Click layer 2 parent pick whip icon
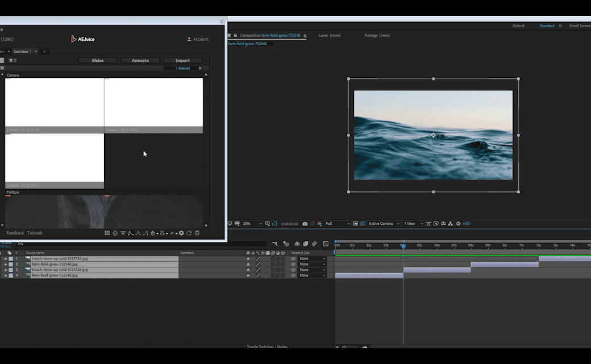The image size is (591, 364). click(293, 265)
